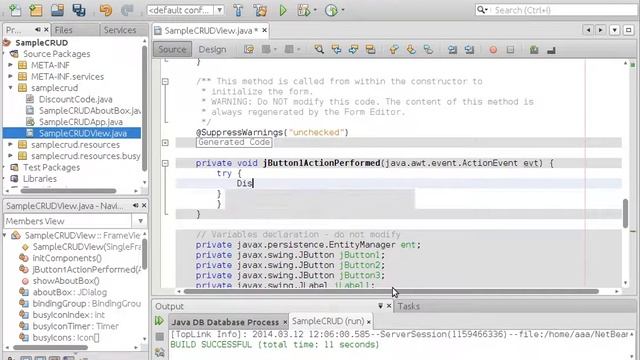The image size is (640, 360).
Task: Switch editor to Design view
Action: 212,49
